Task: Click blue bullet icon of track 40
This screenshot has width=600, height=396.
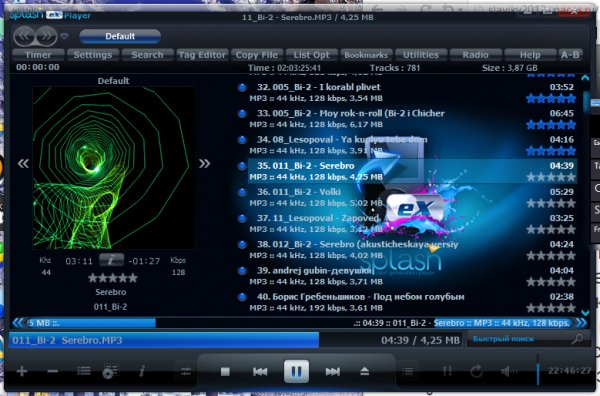Action: coord(242,297)
